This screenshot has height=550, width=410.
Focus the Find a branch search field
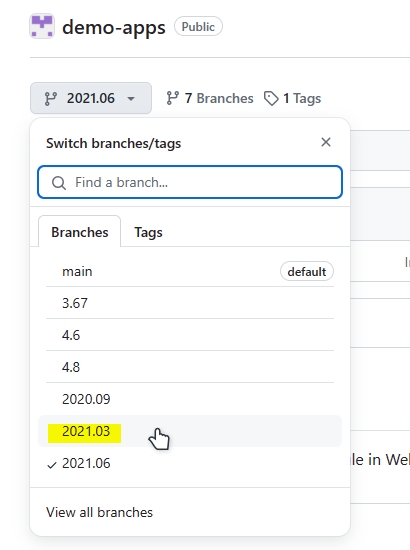point(190,182)
